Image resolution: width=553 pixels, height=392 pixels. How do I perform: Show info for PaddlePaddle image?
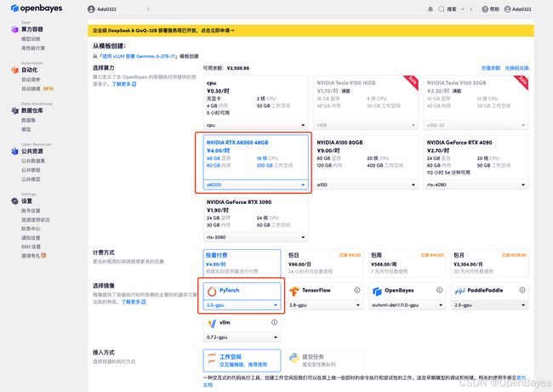[x=522, y=290]
